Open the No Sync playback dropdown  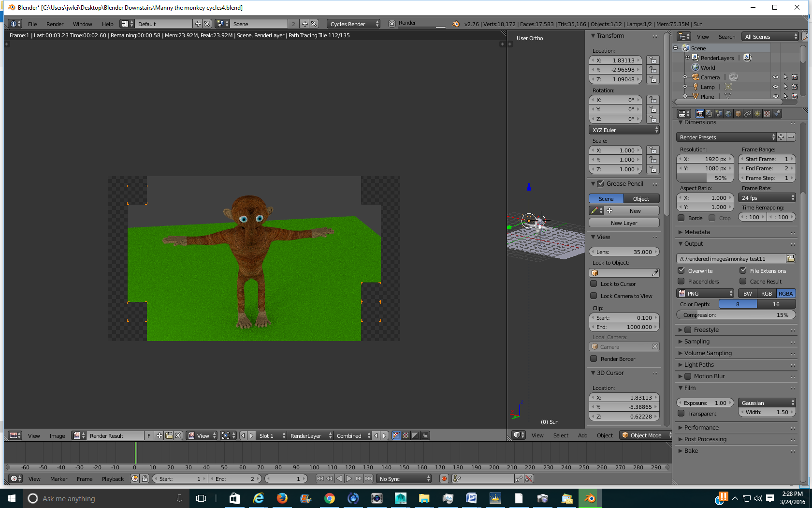pyautogui.click(x=404, y=478)
